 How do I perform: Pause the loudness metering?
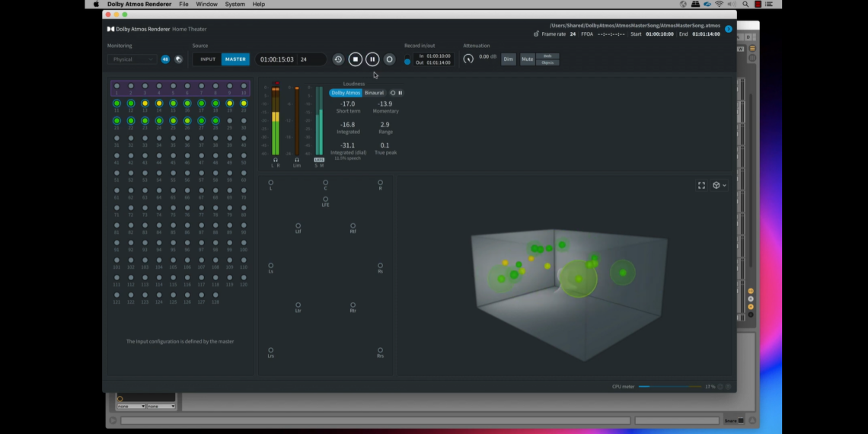click(x=400, y=93)
